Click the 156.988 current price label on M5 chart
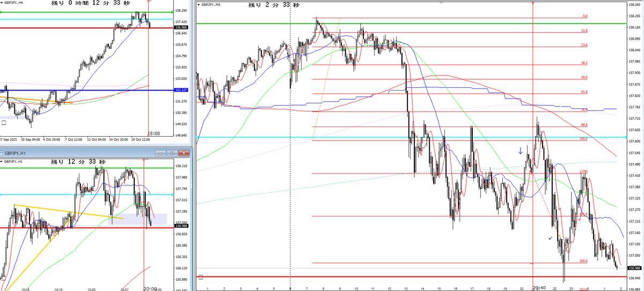 [634, 268]
